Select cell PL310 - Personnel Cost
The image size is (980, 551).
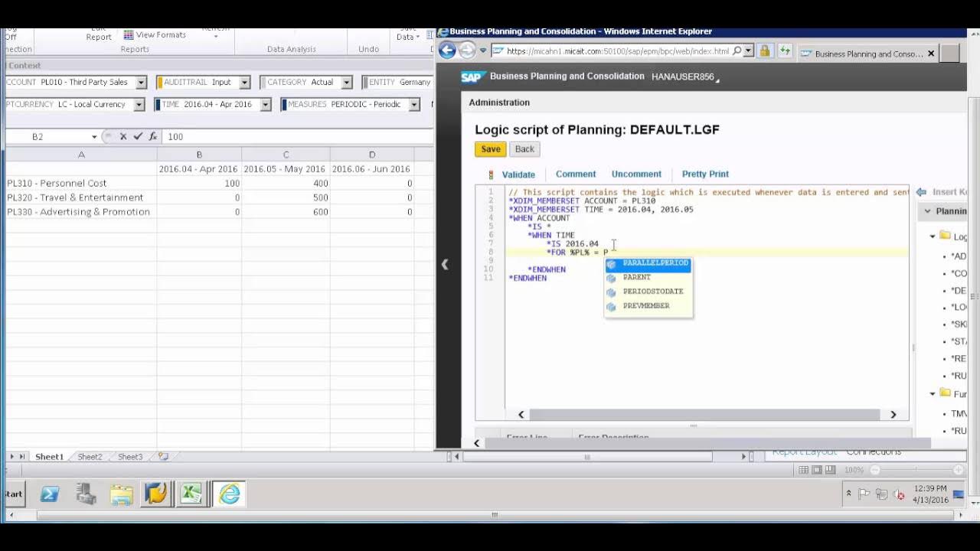[81, 183]
